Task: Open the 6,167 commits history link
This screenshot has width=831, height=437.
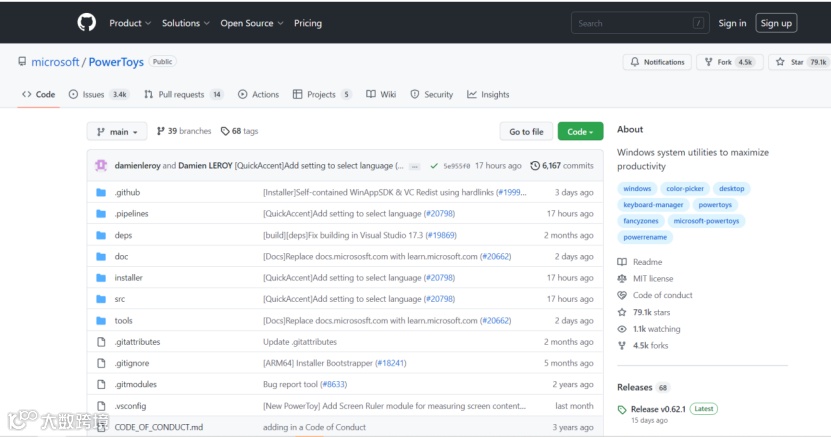Action: point(562,165)
